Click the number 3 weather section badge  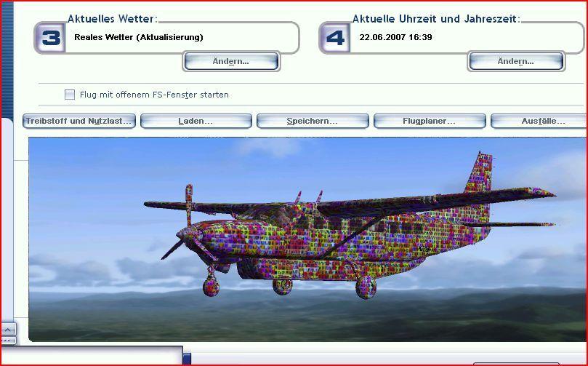[50, 38]
